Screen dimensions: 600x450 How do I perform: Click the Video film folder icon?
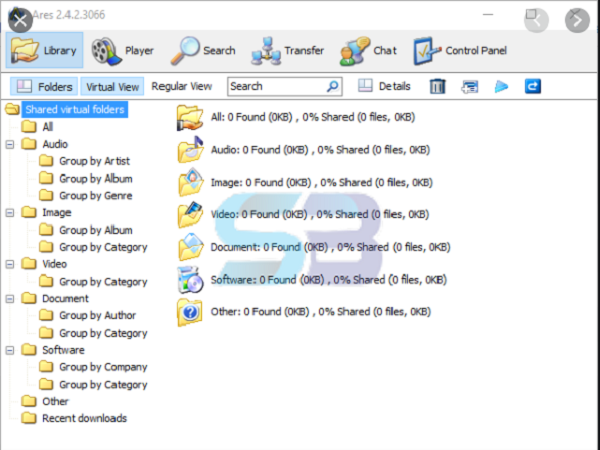point(190,214)
